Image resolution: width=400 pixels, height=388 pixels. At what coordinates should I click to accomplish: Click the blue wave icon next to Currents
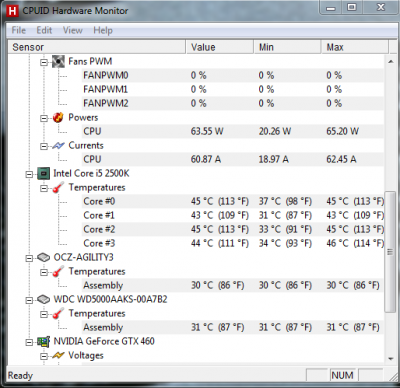(x=58, y=146)
